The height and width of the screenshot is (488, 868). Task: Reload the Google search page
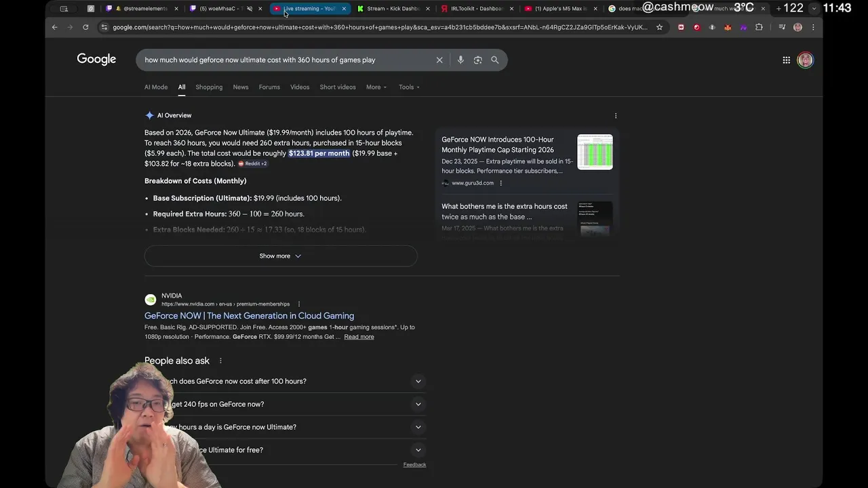pos(85,27)
